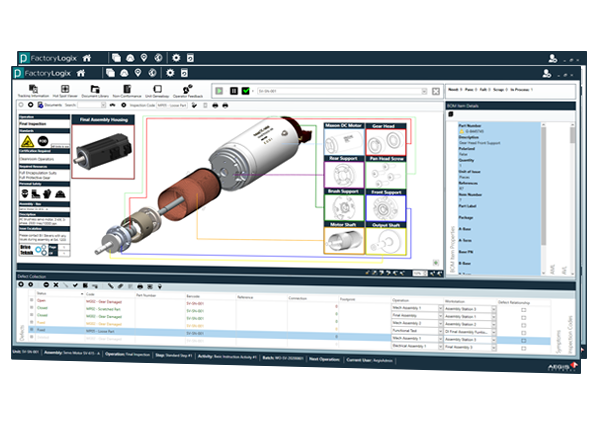Click the black stop button beside play
Viewport: 601px width, 428px height.
click(234, 91)
